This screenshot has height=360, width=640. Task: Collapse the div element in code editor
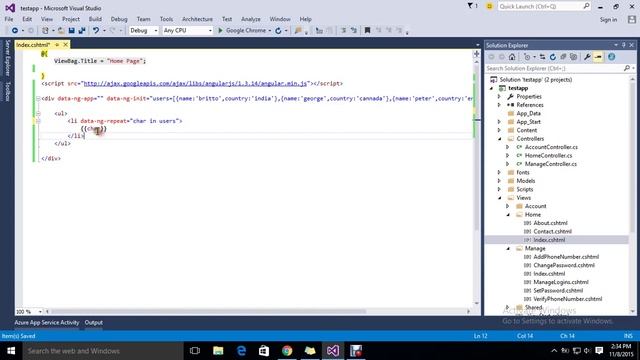click(38, 98)
